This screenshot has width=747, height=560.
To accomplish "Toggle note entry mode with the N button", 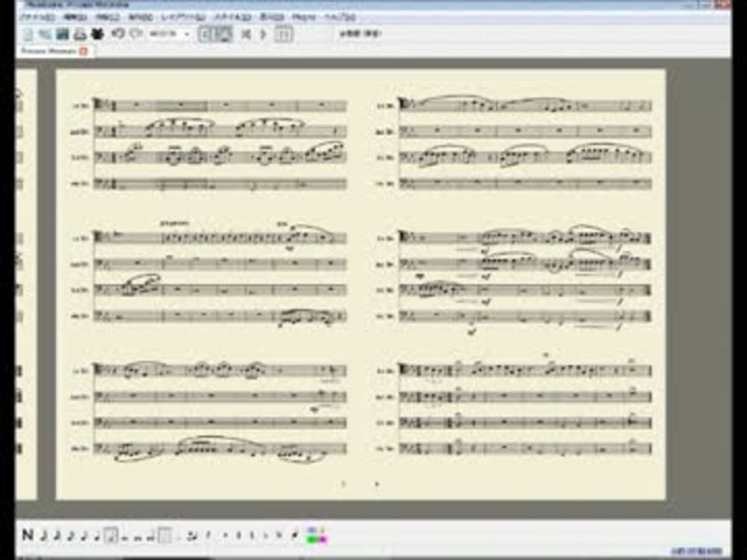I will (x=28, y=535).
